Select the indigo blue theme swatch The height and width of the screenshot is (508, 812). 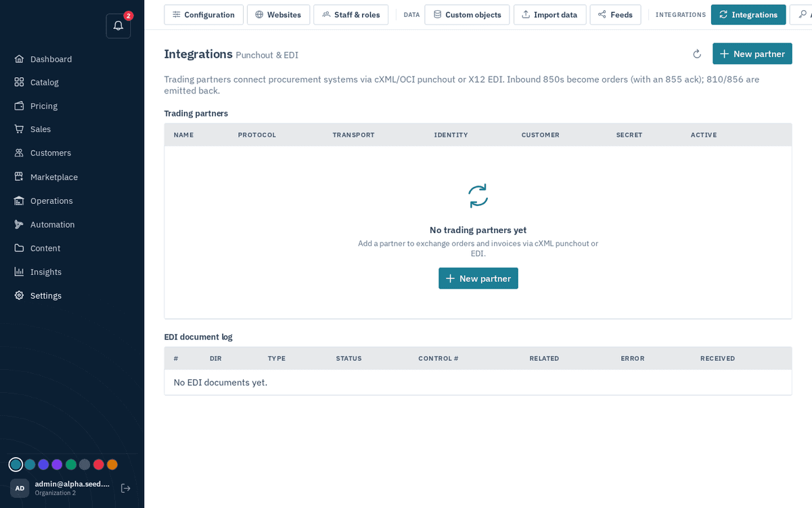pos(43,465)
